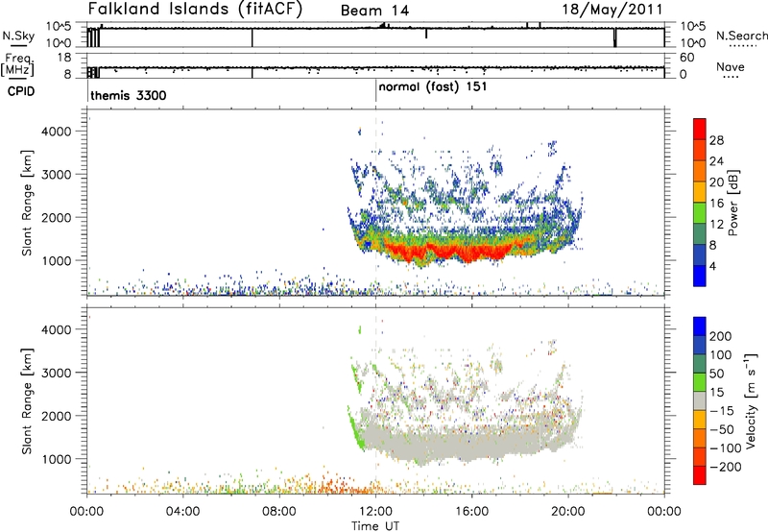Click the 'Slant Range [km]' label on power panel

[x=27, y=203]
